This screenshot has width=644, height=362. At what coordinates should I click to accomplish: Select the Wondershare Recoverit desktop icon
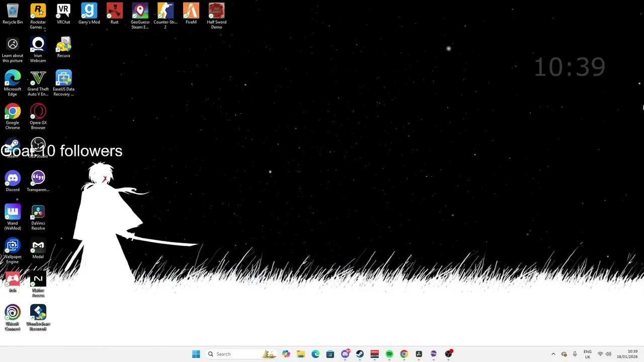click(x=38, y=318)
